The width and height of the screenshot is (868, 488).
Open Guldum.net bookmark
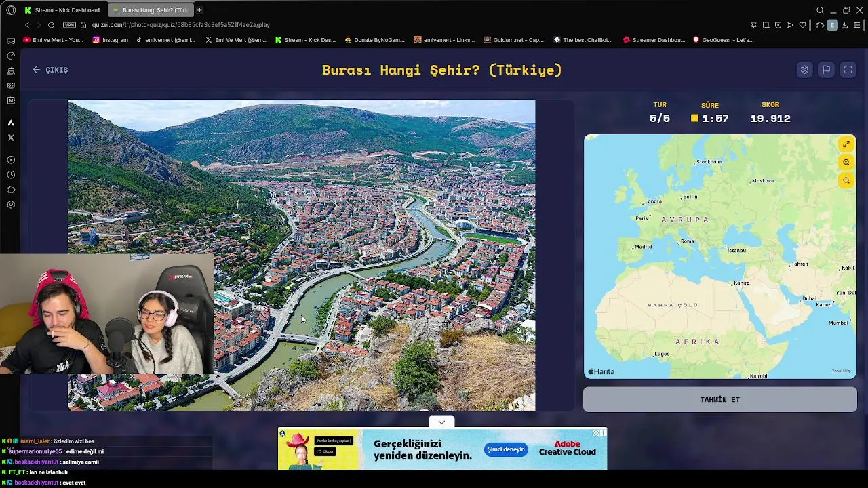click(x=513, y=40)
